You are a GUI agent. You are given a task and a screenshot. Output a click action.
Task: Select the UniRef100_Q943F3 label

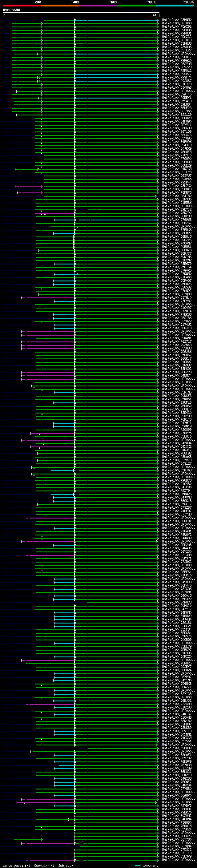[177, 145]
